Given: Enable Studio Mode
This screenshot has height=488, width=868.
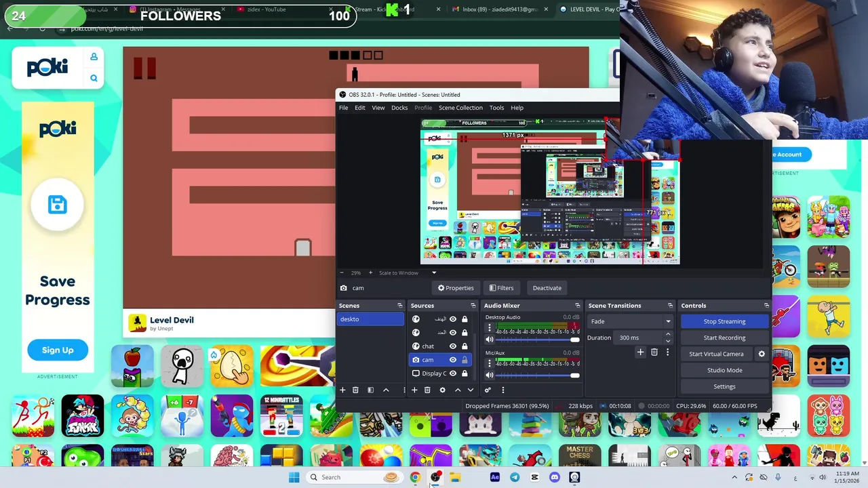Looking at the screenshot, I should 724,370.
